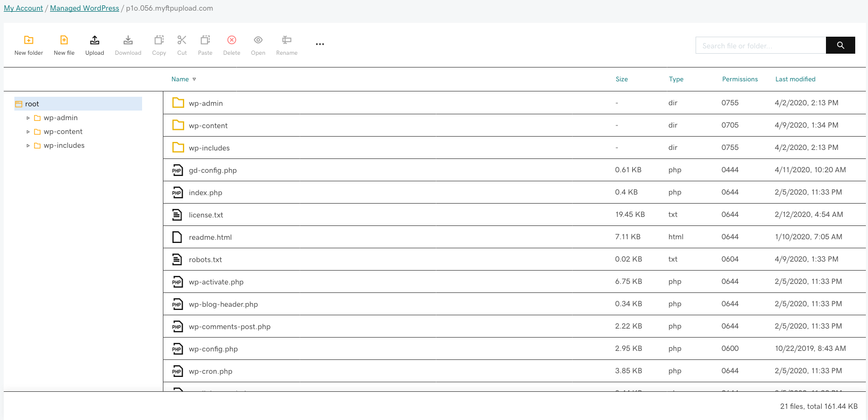868x420 pixels.
Task: Click the Rename toolbar icon
Action: (x=286, y=40)
